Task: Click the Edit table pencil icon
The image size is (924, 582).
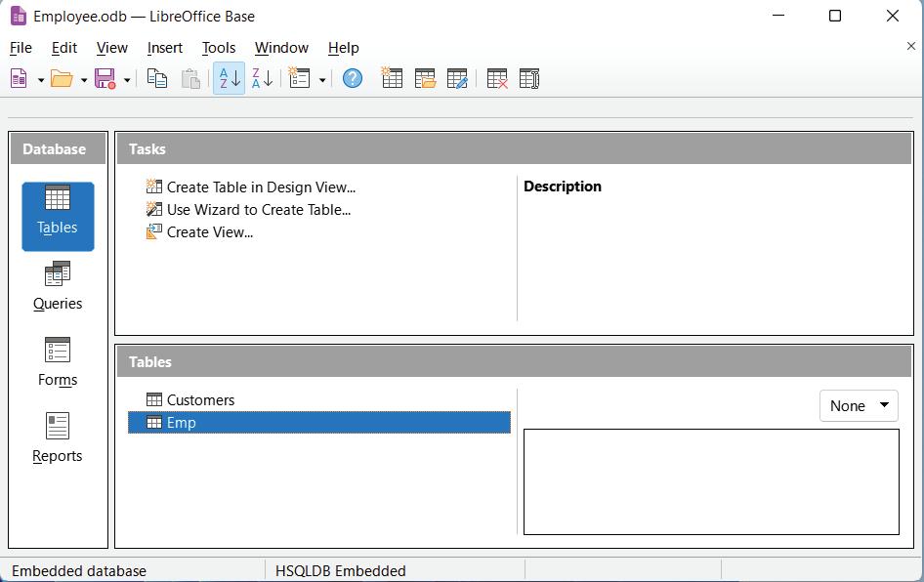Action: coord(457,78)
